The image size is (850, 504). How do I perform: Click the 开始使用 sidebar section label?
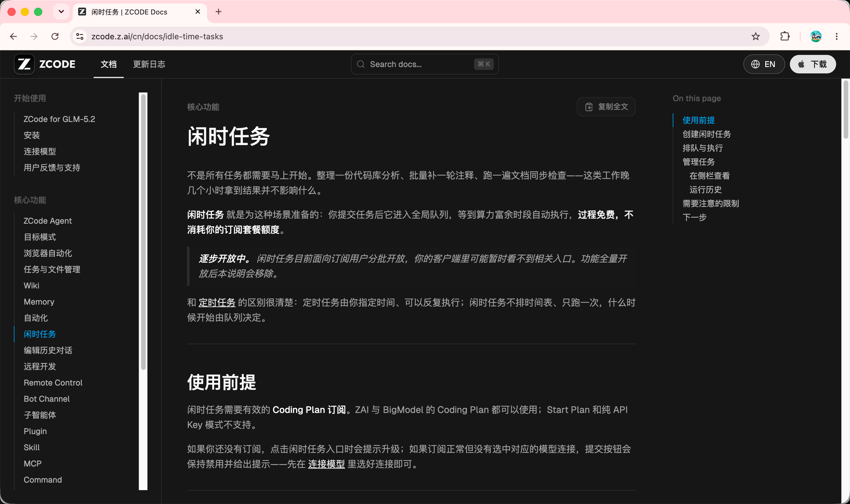click(30, 99)
